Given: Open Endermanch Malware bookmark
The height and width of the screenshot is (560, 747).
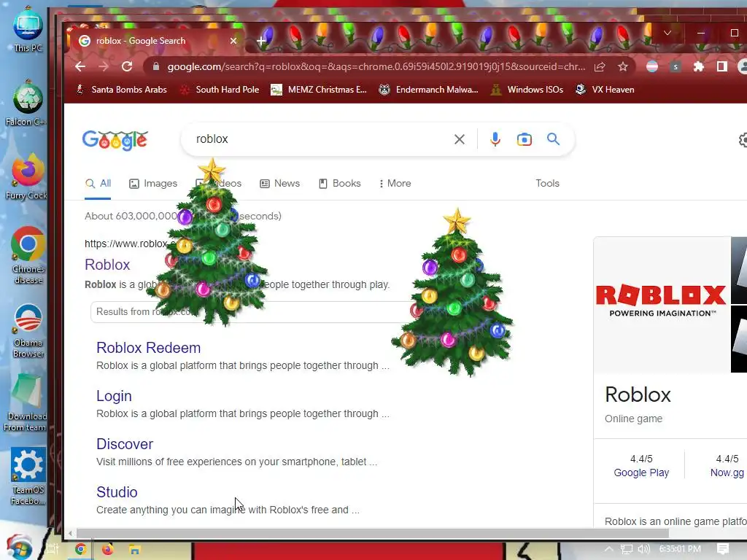Looking at the screenshot, I should [429, 90].
